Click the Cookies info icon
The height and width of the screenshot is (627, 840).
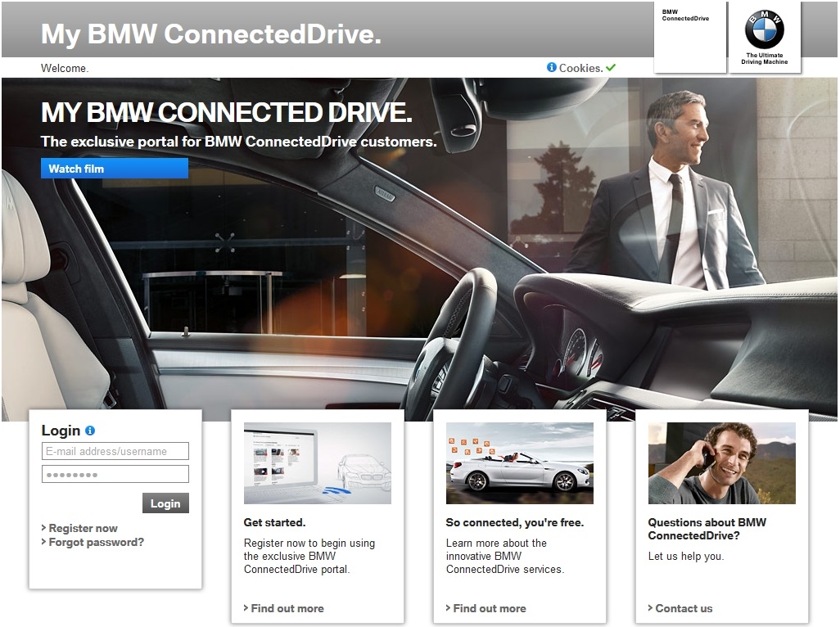coord(551,67)
